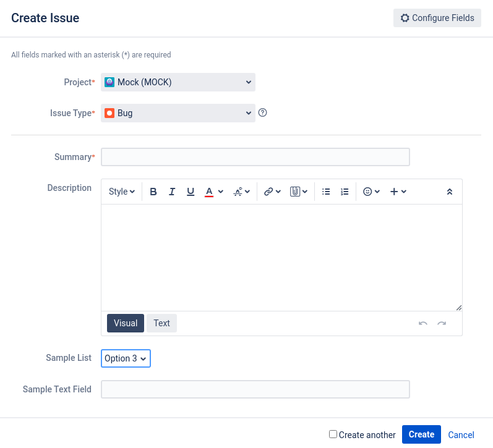This screenshot has width=493, height=448.
Task: Open emoticon dropdown arrow
Action: click(x=377, y=192)
